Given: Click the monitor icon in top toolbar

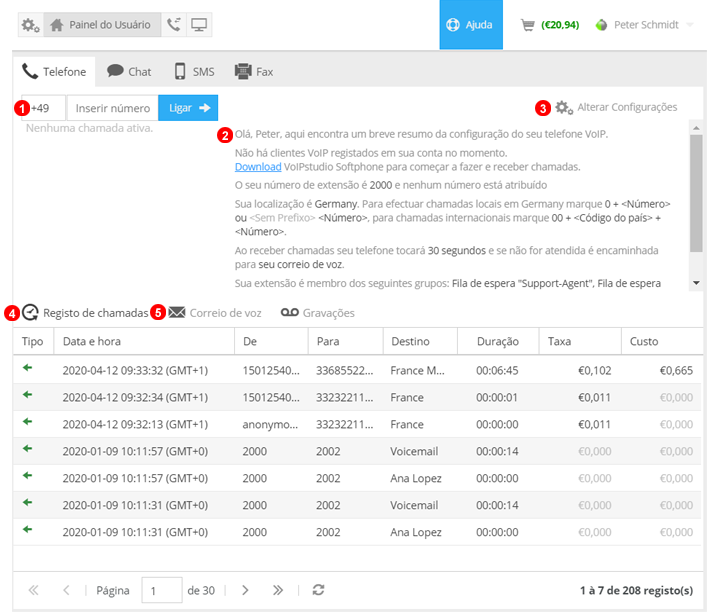Looking at the screenshot, I should (x=200, y=25).
